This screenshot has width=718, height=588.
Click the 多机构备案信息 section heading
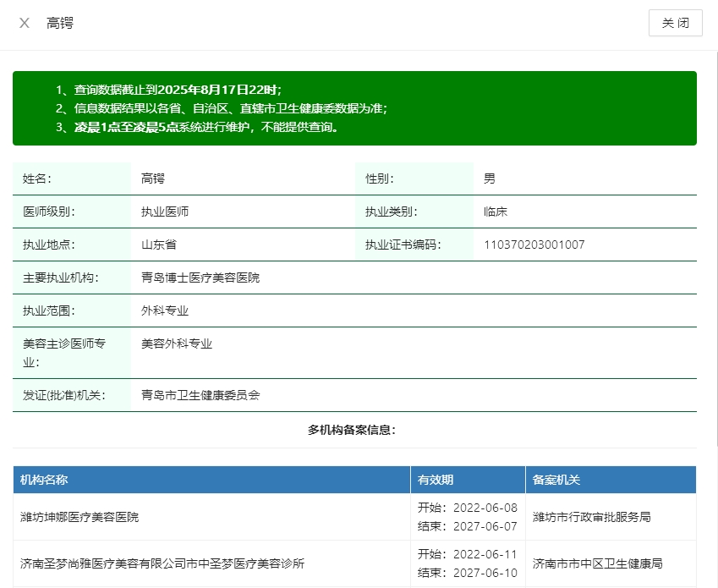click(x=352, y=430)
